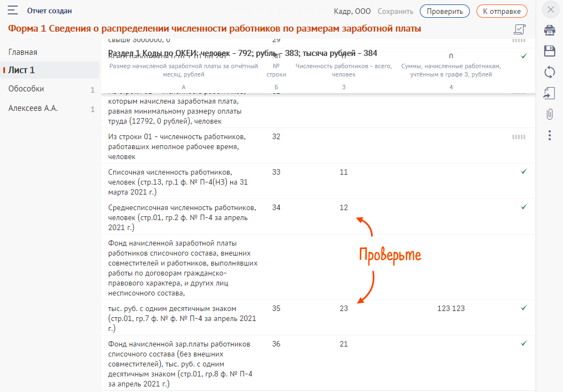Click value 123 123 in row 35
The image size is (563, 392).
(450, 308)
